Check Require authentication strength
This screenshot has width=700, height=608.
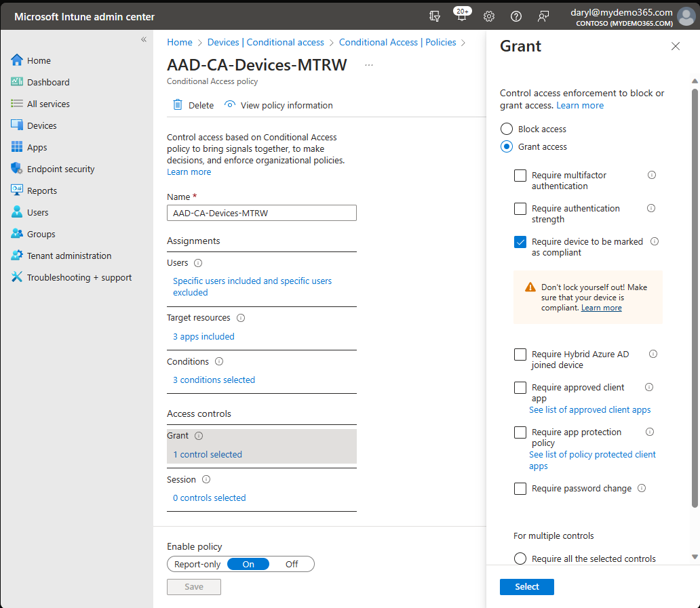point(520,209)
